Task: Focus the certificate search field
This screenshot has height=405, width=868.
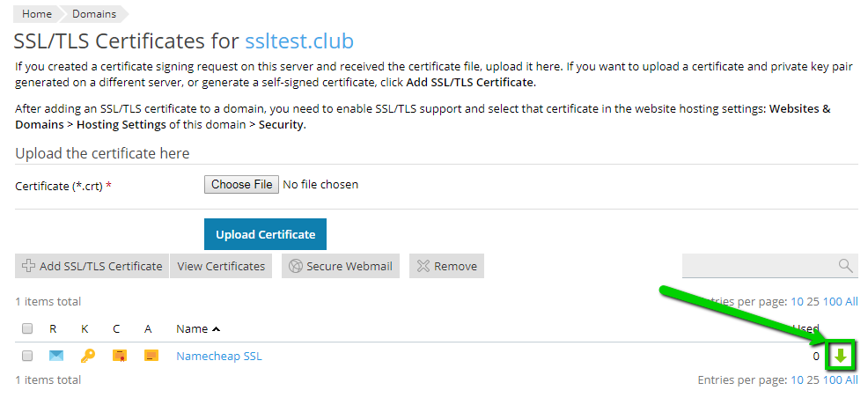Action: click(x=757, y=266)
